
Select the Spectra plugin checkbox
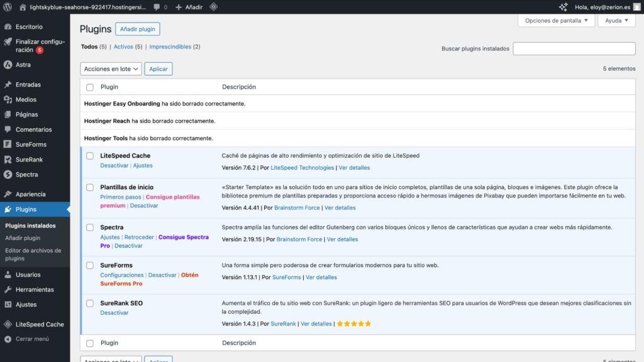point(90,226)
